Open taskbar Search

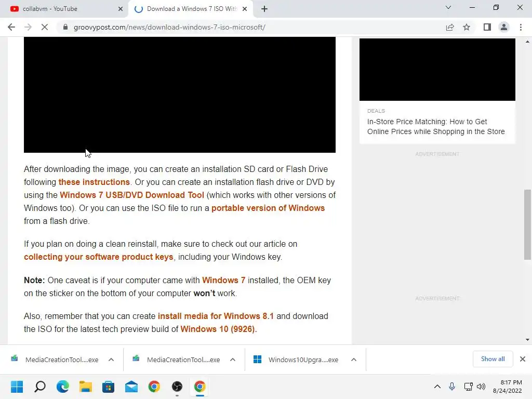tap(40, 387)
